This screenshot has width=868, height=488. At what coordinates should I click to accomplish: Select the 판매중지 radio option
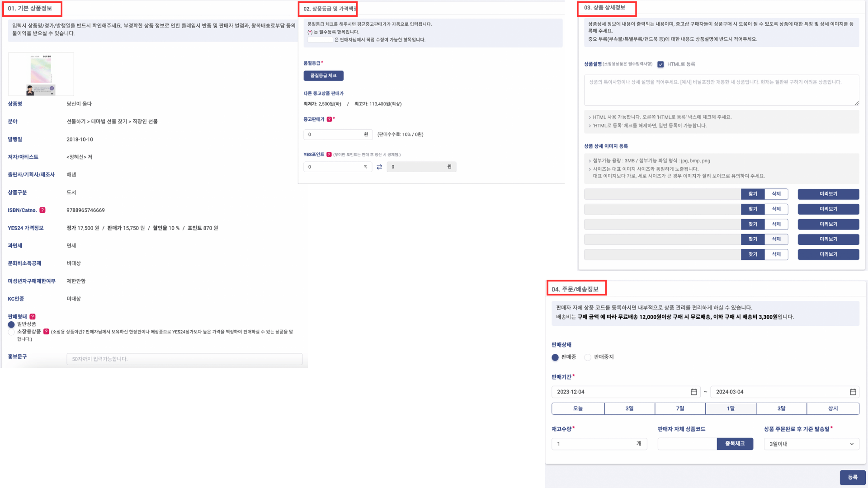[587, 357]
